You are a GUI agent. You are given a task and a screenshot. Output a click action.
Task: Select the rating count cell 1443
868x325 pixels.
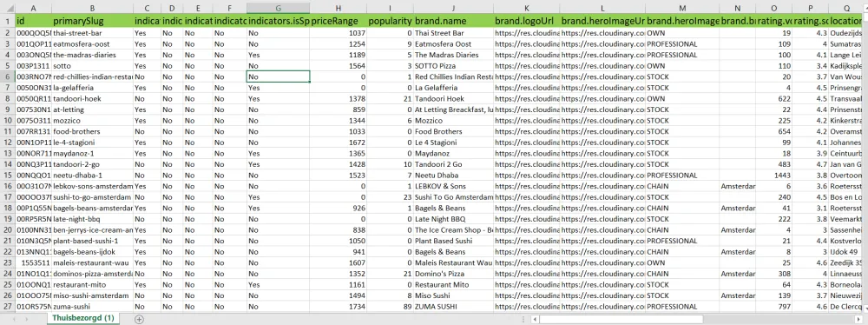[x=774, y=176]
